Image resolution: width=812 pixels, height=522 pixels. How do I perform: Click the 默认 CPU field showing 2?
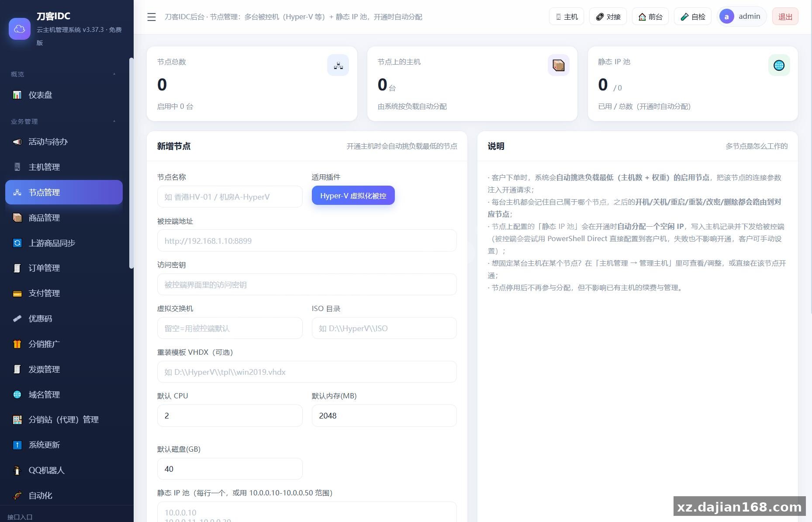point(230,415)
